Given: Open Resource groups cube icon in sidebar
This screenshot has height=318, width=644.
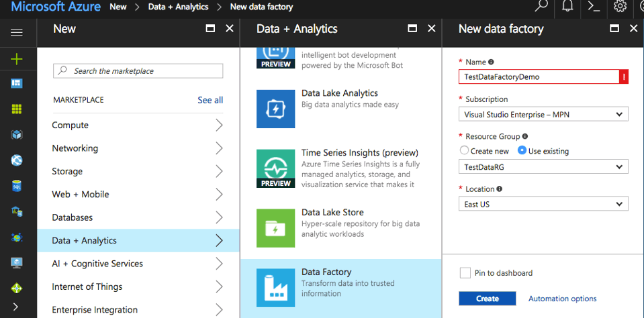Looking at the screenshot, I should point(16,135).
